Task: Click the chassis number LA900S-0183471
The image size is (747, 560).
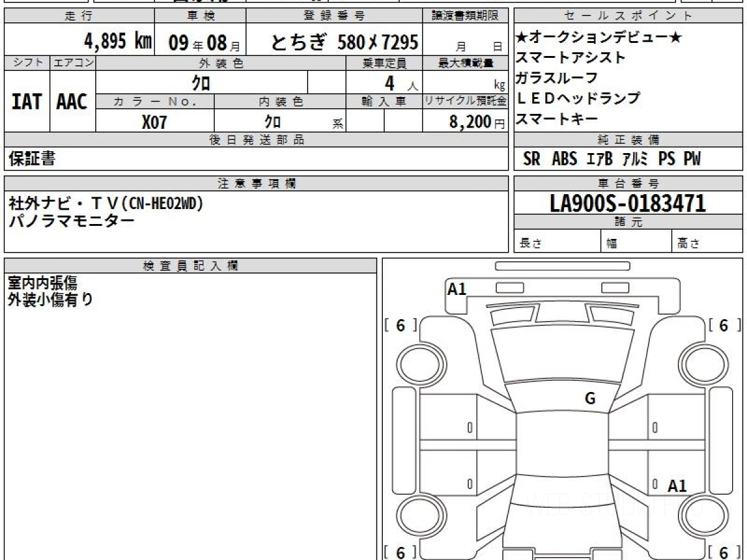Action: click(628, 203)
